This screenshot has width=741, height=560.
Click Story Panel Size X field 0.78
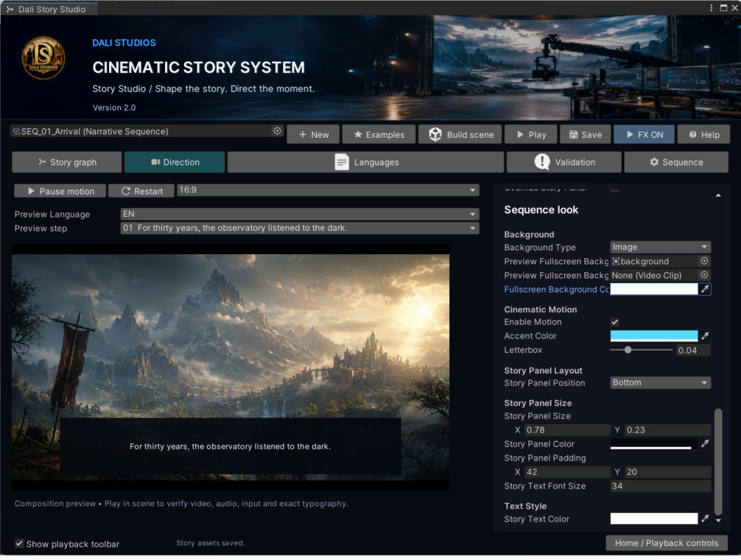click(x=567, y=430)
